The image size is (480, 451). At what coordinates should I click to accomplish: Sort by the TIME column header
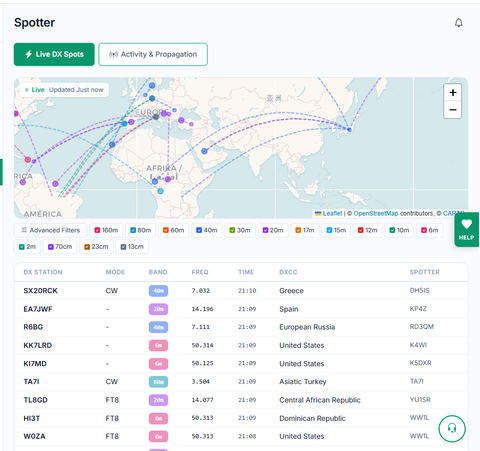click(x=246, y=272)
